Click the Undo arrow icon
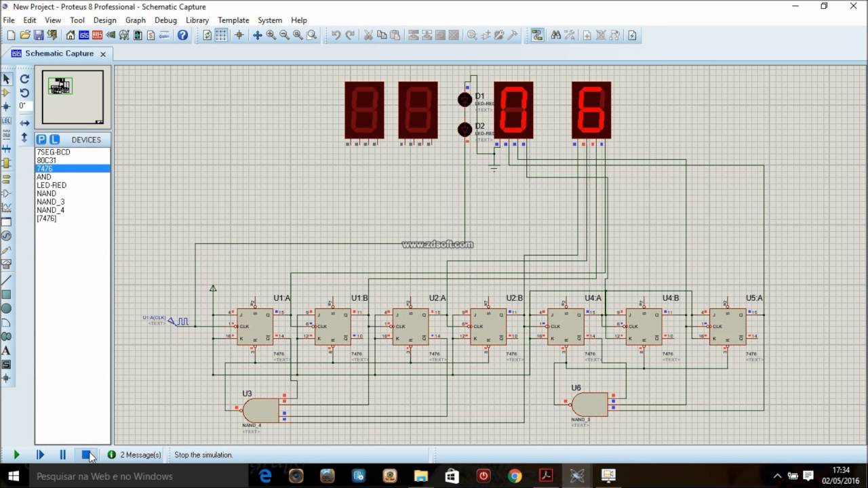The height and width of the screenshot is (488, 868). coord(336,35)
